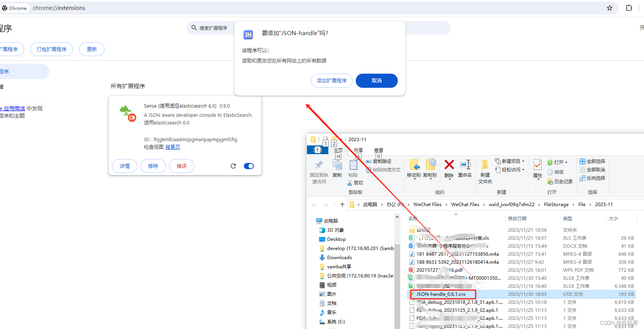This screenshot has width=644, height=329.
Task: View Errors for Sense extension
Action: coord(182,166)
